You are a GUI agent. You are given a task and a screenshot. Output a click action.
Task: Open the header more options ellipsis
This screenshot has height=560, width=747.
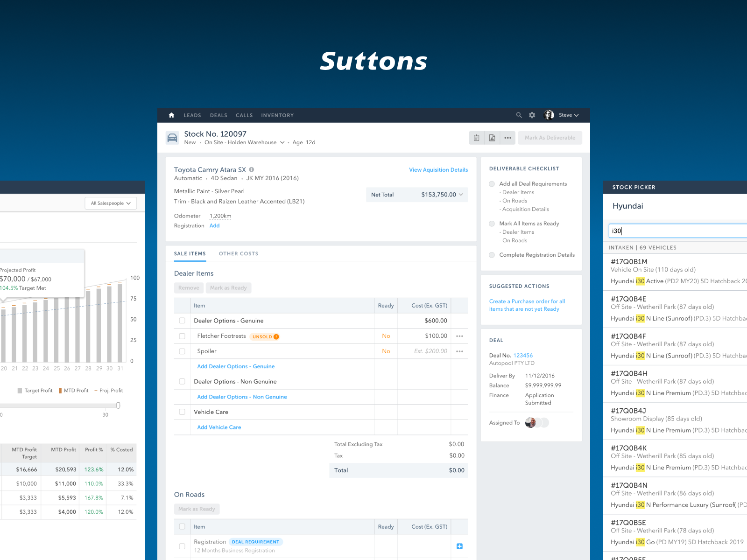click(x=507, y=138)
